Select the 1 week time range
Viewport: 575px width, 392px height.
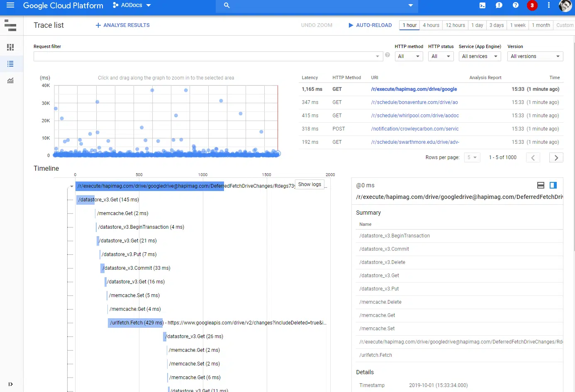click(518, 25)
